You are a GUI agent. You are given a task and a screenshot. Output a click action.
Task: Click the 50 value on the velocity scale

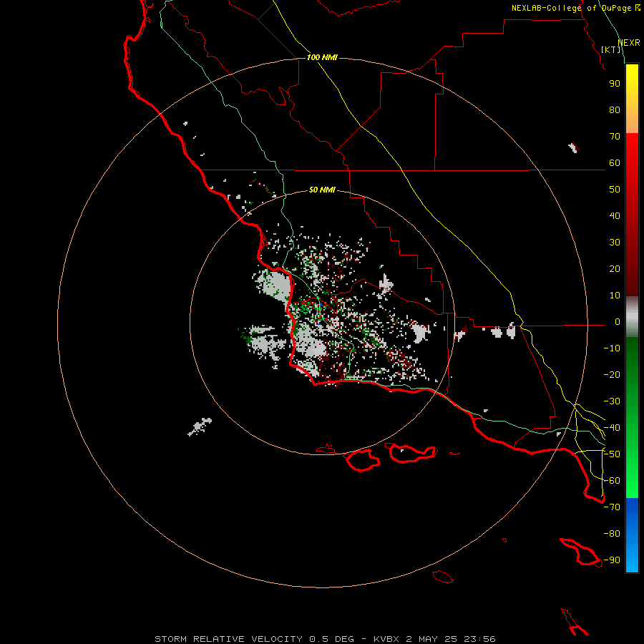tap(615, 190)
